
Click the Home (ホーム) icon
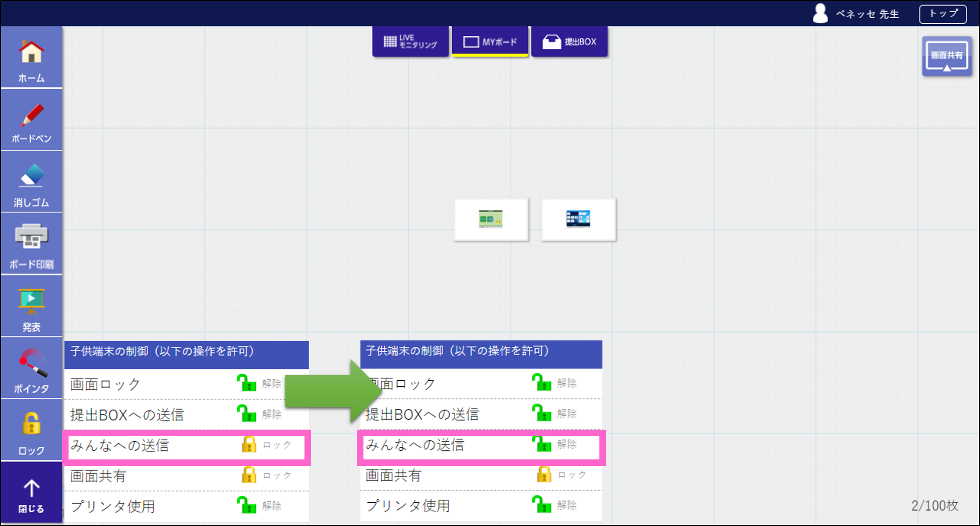[x=31, y=60]
